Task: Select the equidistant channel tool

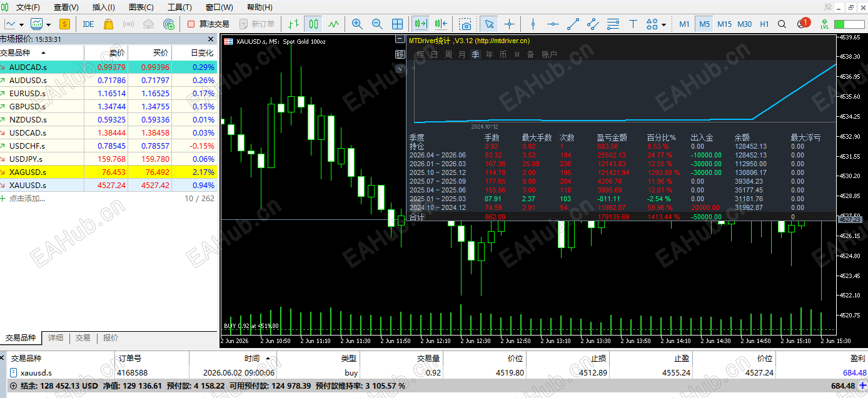Action: pyautogui.click(x=593, y=24)
